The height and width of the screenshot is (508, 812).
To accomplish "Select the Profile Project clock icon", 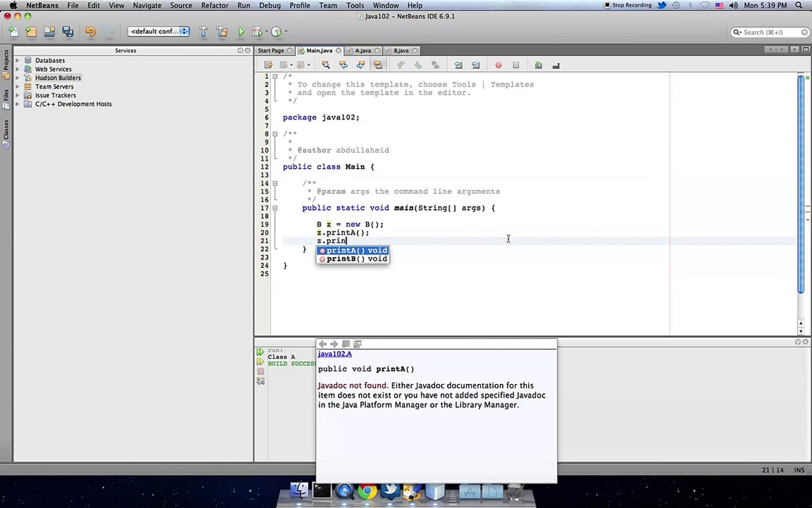I will point(277,32).
